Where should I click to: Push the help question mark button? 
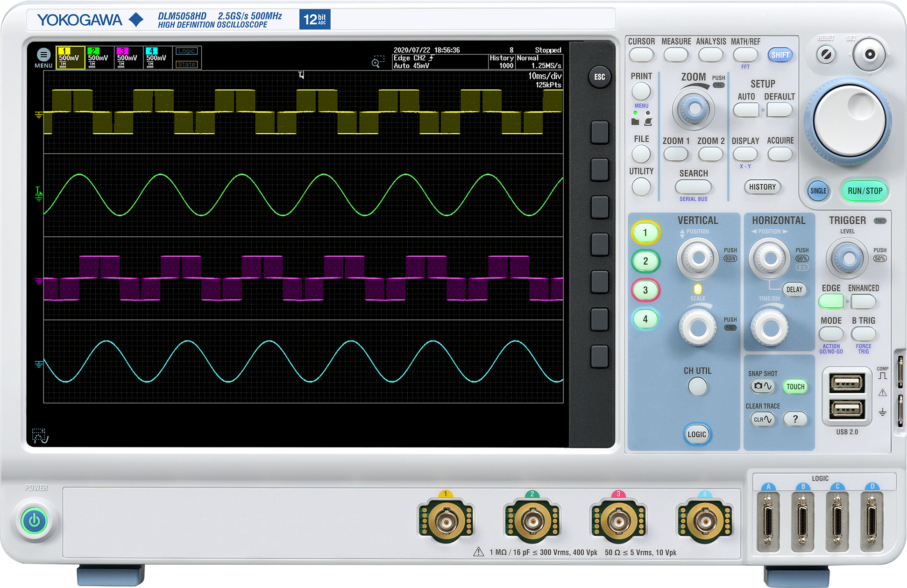(x=795, y=419)
